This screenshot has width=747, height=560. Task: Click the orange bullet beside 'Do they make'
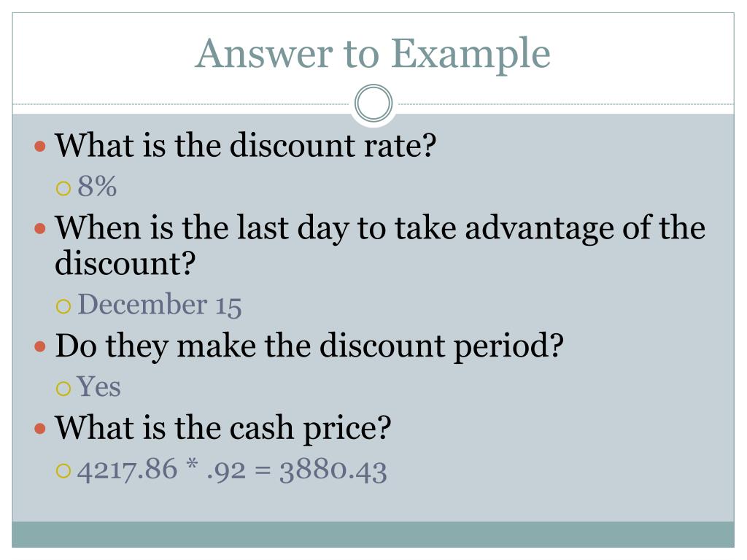40,346
